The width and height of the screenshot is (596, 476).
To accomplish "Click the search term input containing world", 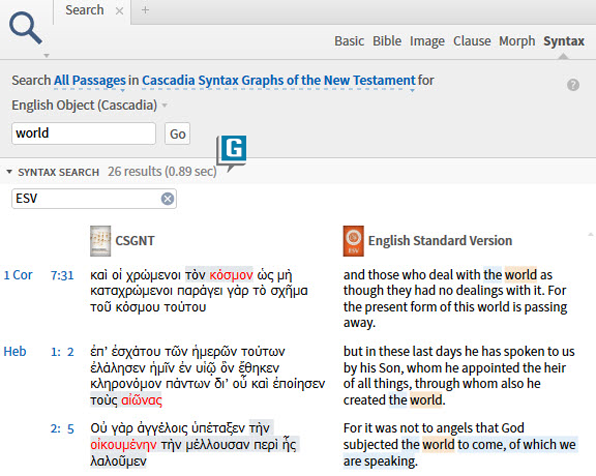I will click(x=84, y=133).
